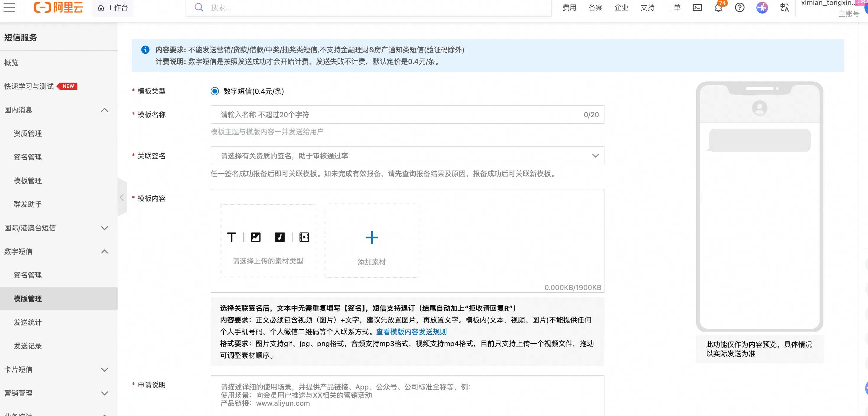This screenshot has height=416, width=868.
Task: Open the Cloud Shell terminal icon
Action: (697, 7)
